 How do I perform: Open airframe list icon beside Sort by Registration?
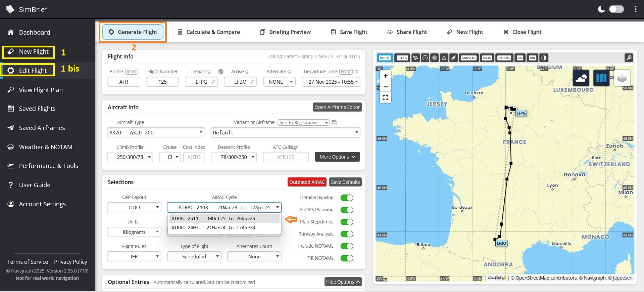coord(334,123)
